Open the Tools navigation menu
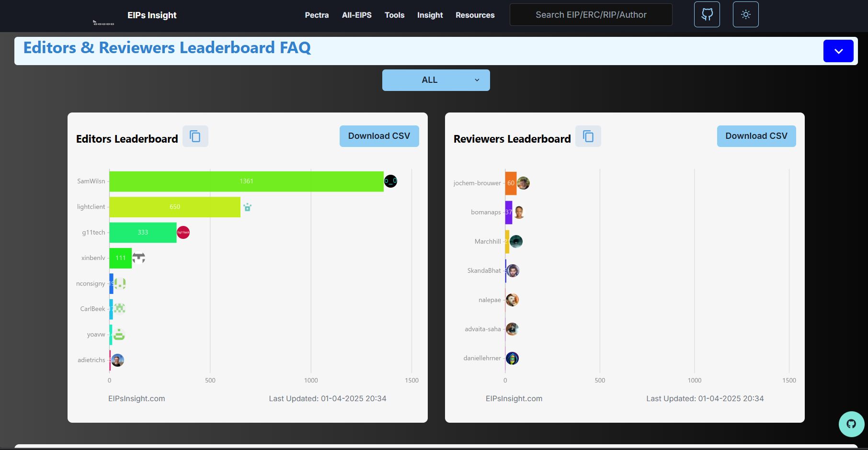868x450 pixels. coord(394,15)
